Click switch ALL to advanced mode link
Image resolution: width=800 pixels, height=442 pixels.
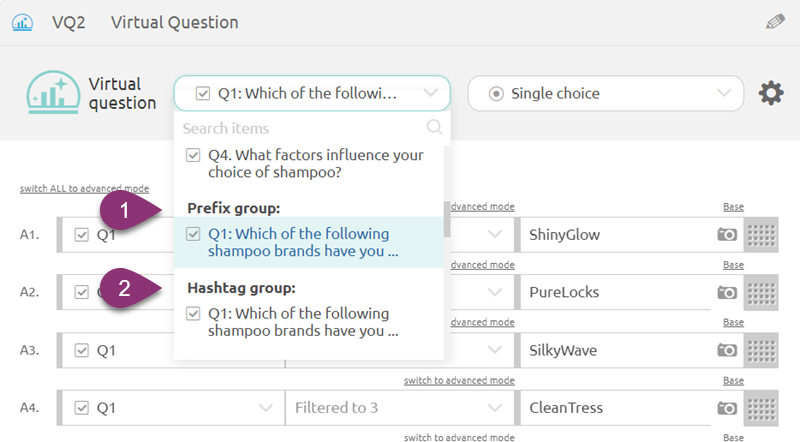click(x=84, y=188)
